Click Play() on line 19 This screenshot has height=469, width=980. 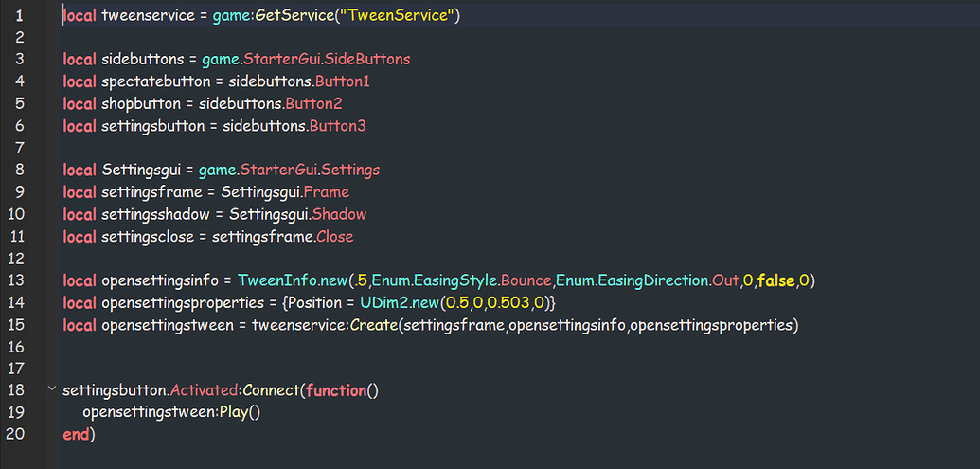tap(240, 413)
